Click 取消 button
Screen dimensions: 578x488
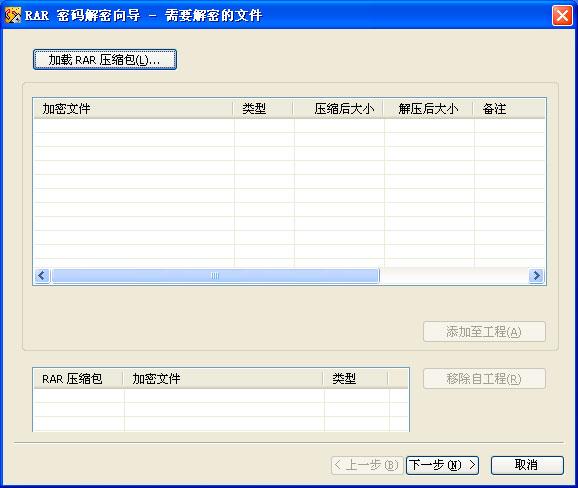(527, 465)
